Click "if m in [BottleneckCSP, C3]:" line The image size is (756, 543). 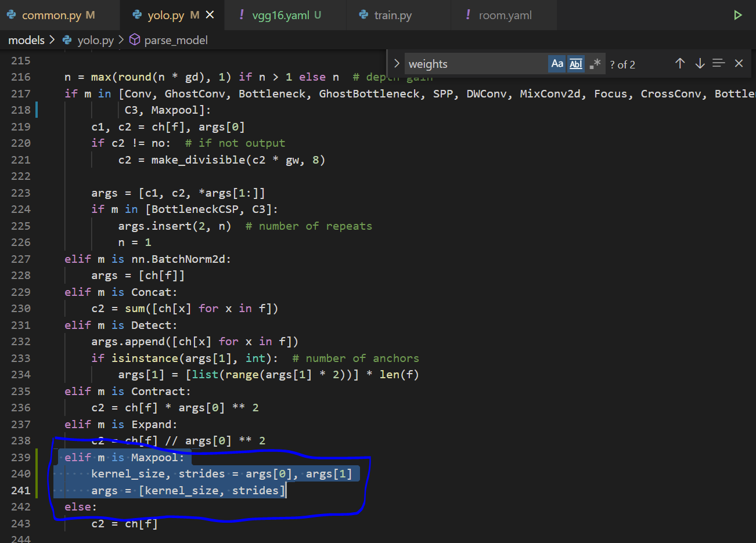185,209
